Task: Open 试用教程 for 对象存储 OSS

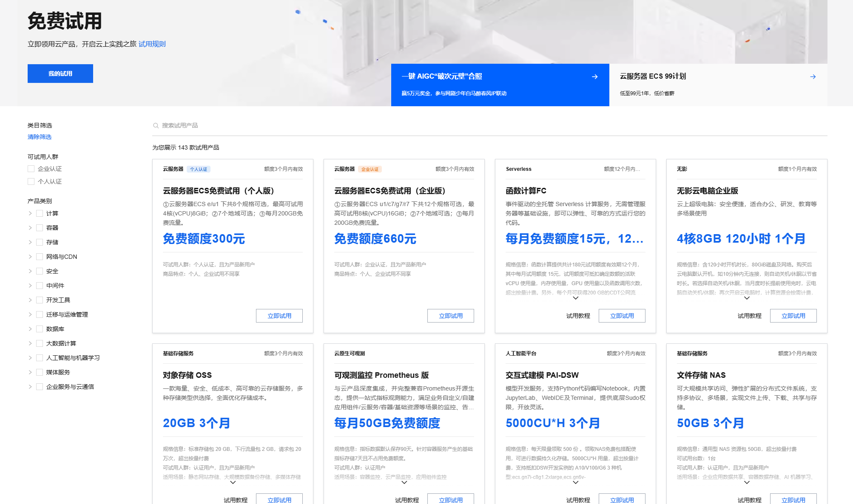Action: pyautogui.click(x=236, y=500)
